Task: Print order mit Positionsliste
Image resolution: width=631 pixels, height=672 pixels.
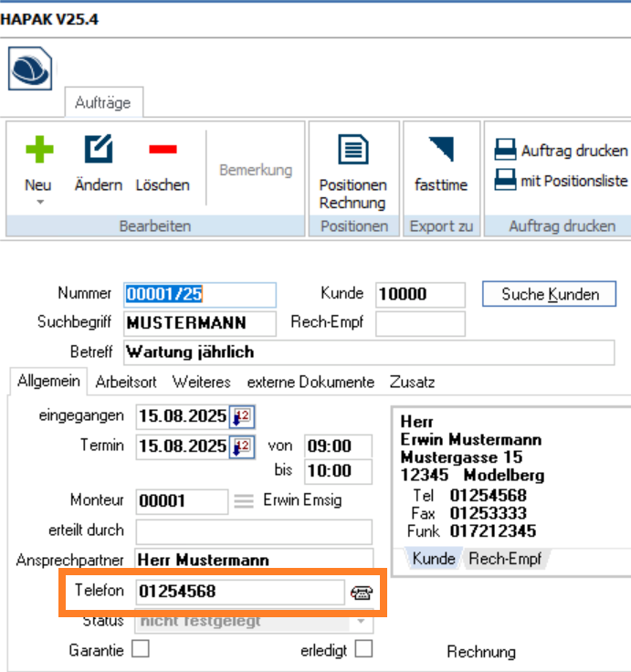Action: coord(505,181)
